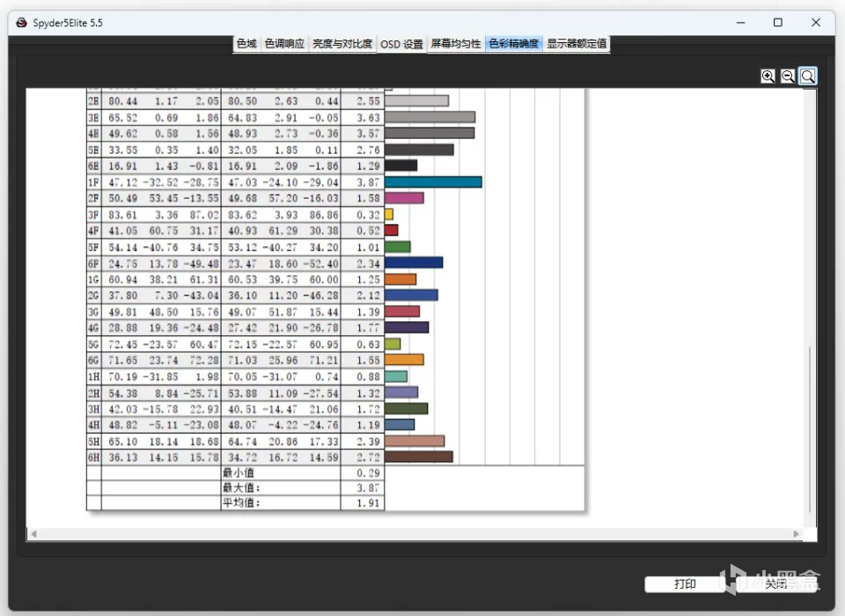The height and width of the screenshot is (616, 845).
Task: Click the horizontal scrollbar left arrow
Action: (x=34, y=534)
